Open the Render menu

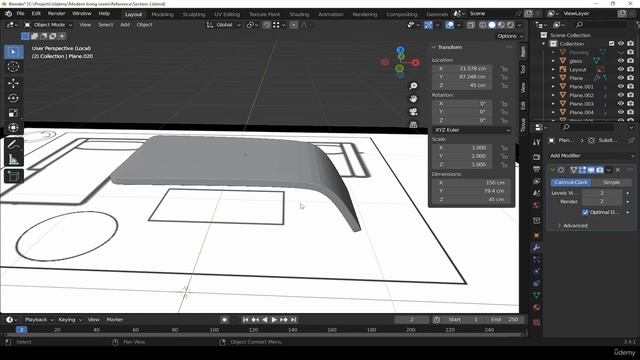(56, 13)
